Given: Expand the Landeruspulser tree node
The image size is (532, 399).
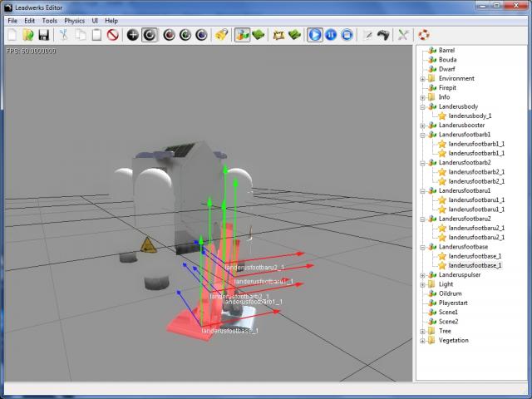Looking at the screenshot, I should pyautogui.click(x=422, y=274).
